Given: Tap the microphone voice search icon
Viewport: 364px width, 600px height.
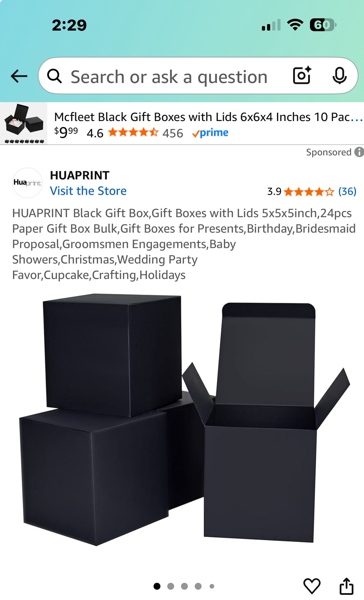Looking at the screenshot, I should coord(339,76).
